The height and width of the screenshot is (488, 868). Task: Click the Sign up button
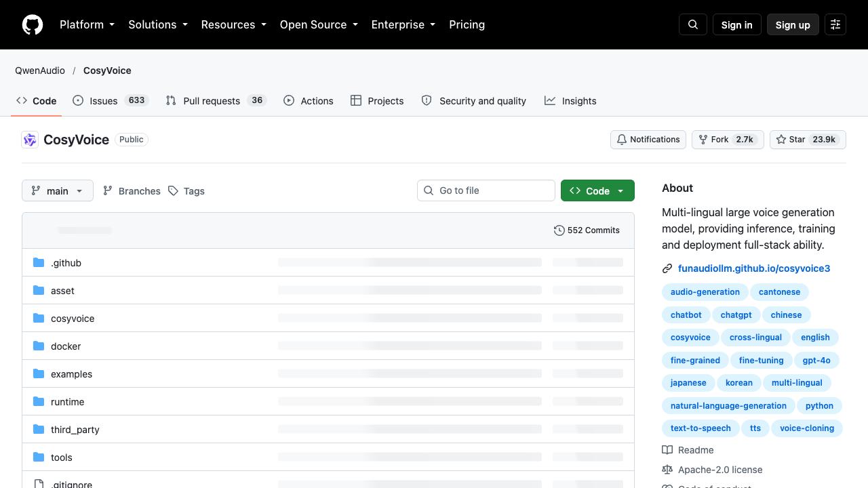click(x=793, y=24)
